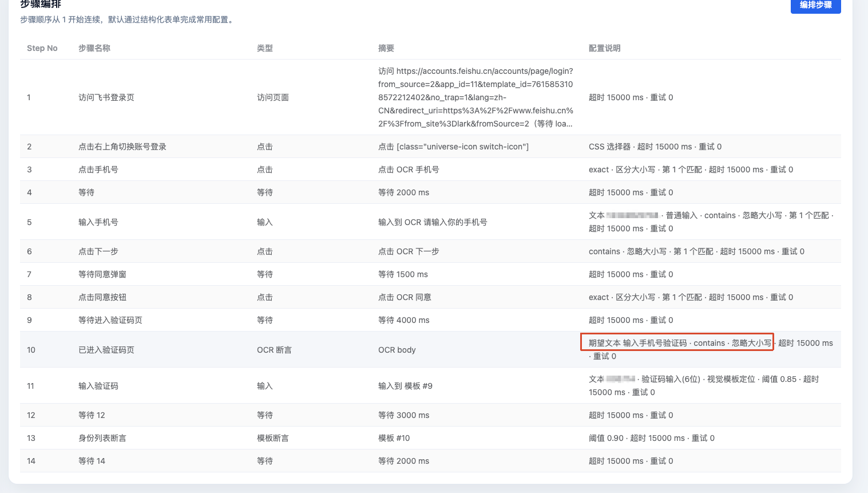Click the highlighted 期望文本 输入手机号验证码 config
The height and width of the screenshot is (493, 868).
click(x=677, y=342)
